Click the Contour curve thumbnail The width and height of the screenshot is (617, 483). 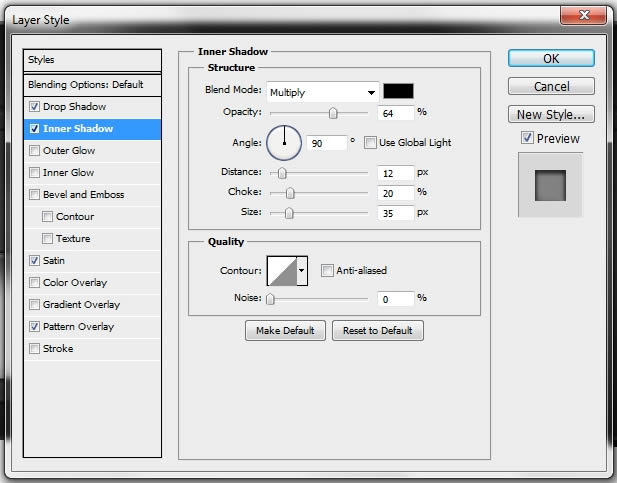click(282, 271)
